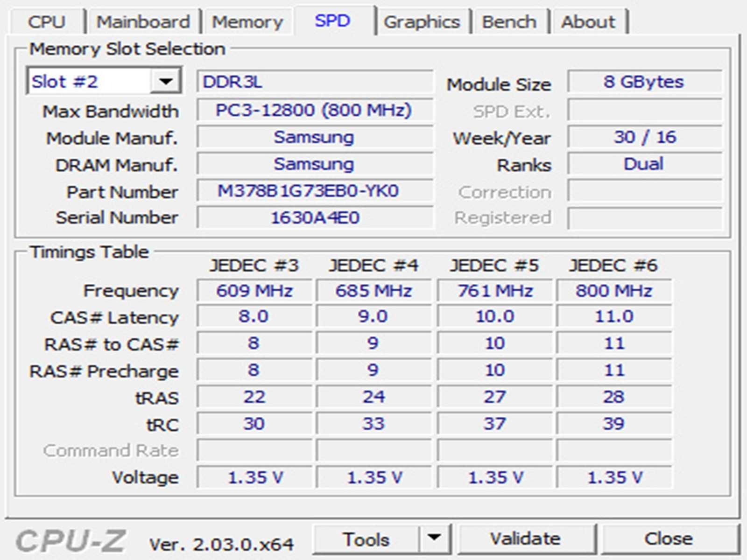Click the DDR3L memory type field
747x560 pixels.
tap(315, 82)
